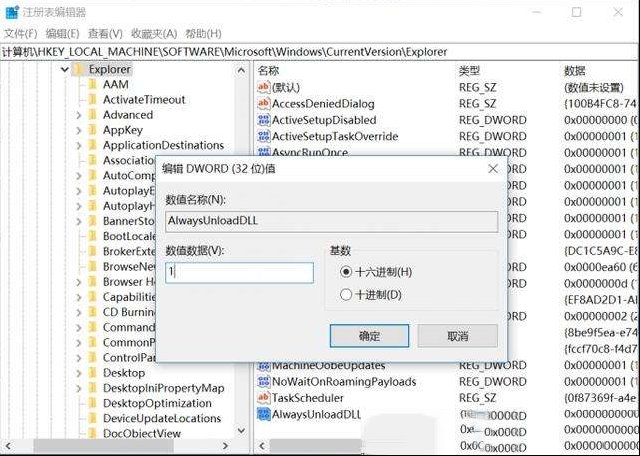This screenshot has width=640, height=456.
Task: Click the Explorer folder icon in tree
Action: [x=79, y=69]
